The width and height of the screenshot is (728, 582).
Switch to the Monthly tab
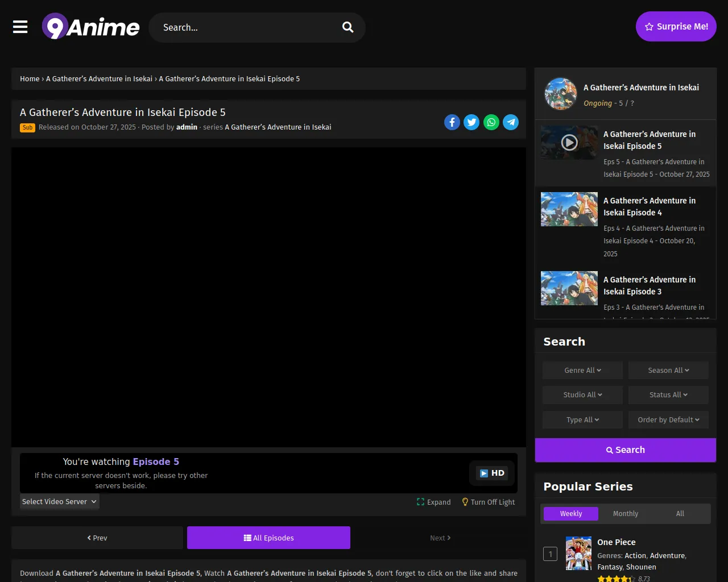pos(626,513)
